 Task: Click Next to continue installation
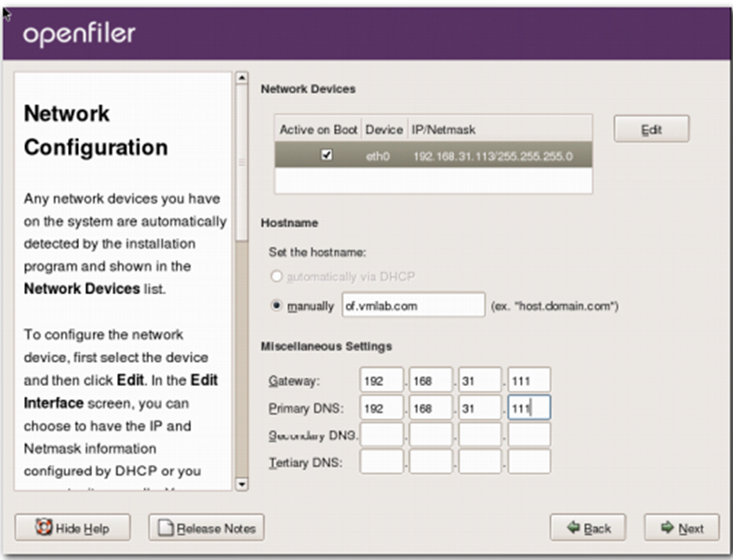tap(682, 527)
